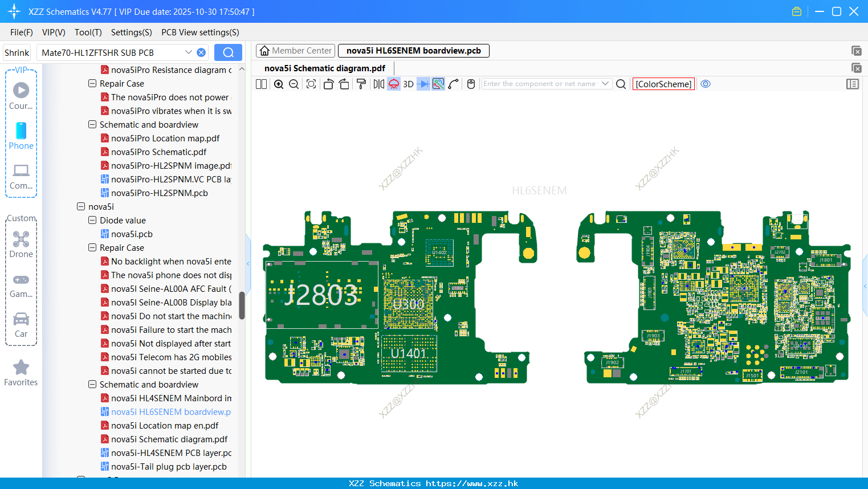Collapse left panel with splitter arrow
Viewport: 868px width, 489px height.
coord(248,263)
